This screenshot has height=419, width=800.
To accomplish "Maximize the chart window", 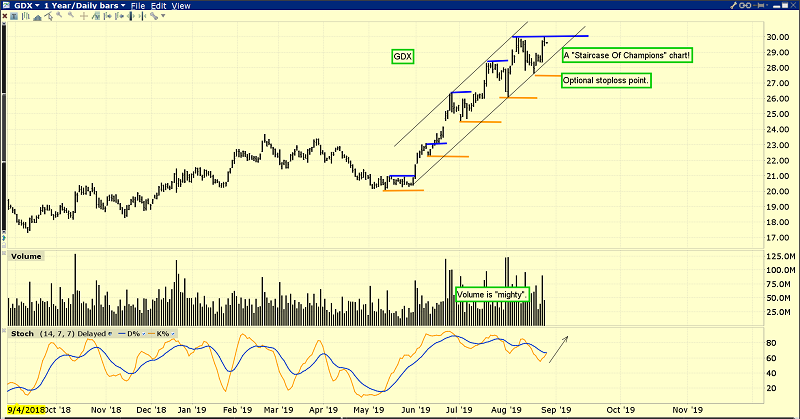I will pyautogui.click(x=785, y=5).
